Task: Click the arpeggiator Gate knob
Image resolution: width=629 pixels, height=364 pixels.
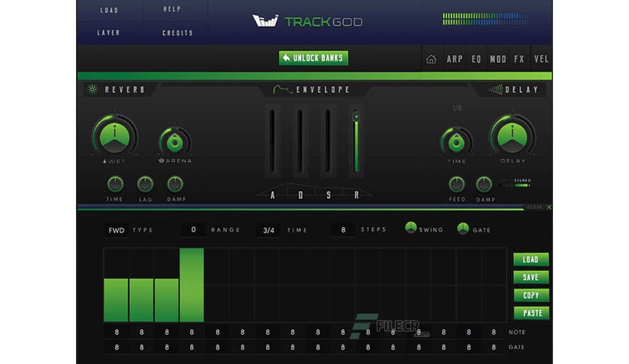Action: 463,229
